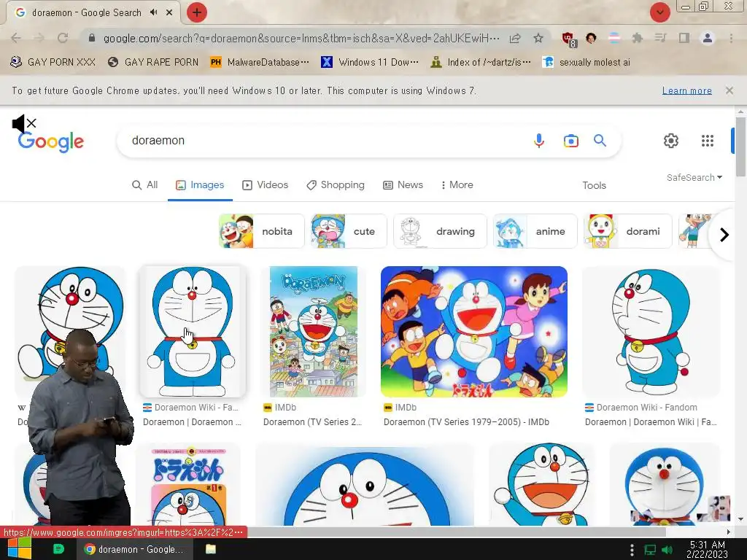Search by image with camera icon
The image size is (747, 560).
570,141
